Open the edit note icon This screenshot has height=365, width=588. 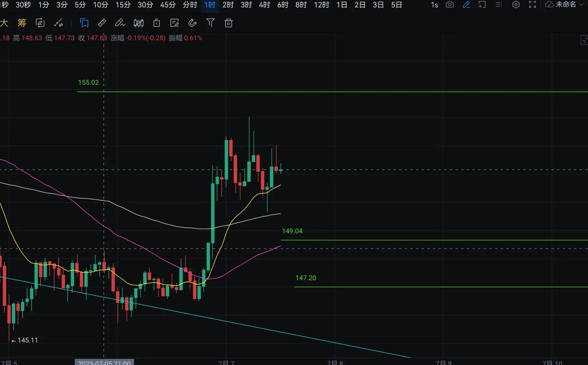(x=175, y=23)
